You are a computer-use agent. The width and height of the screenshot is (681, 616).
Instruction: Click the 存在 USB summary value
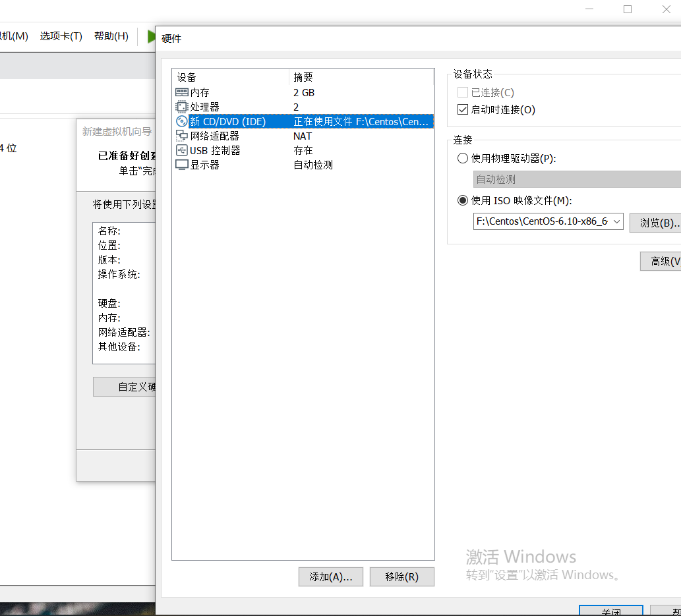pos(303,150)
